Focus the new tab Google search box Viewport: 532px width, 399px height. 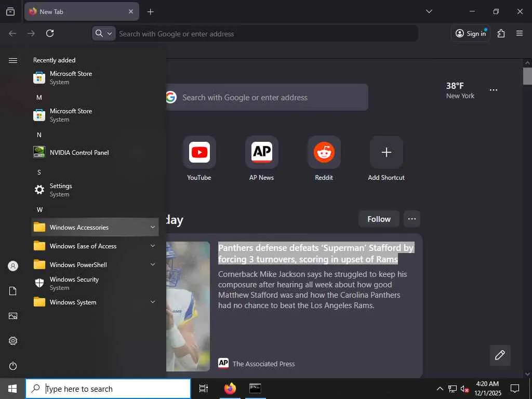click(267, 97)
